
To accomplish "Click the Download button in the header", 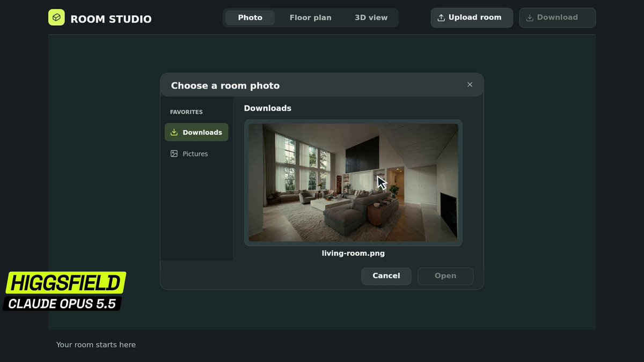I will pyautogui.click(x=558, y=18).
